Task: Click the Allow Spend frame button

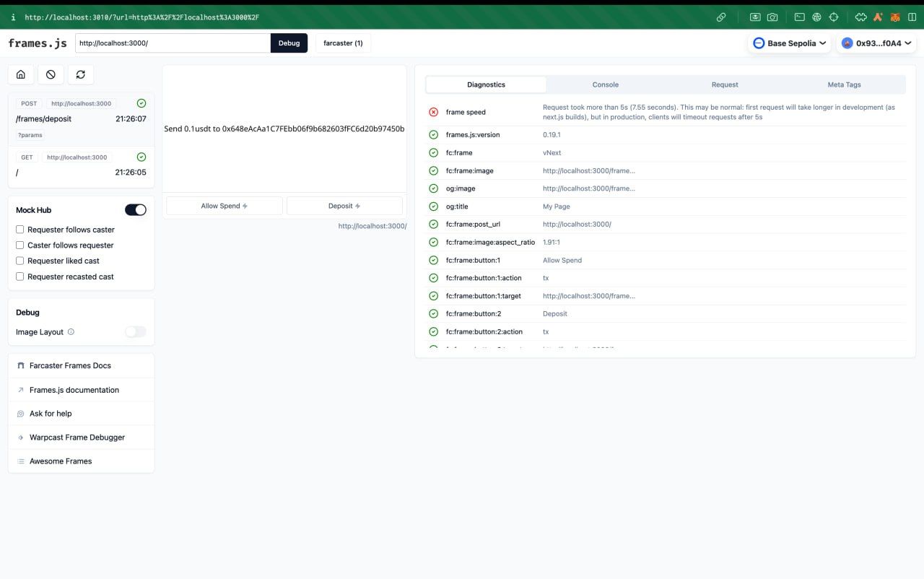Action: click(225, 206)
